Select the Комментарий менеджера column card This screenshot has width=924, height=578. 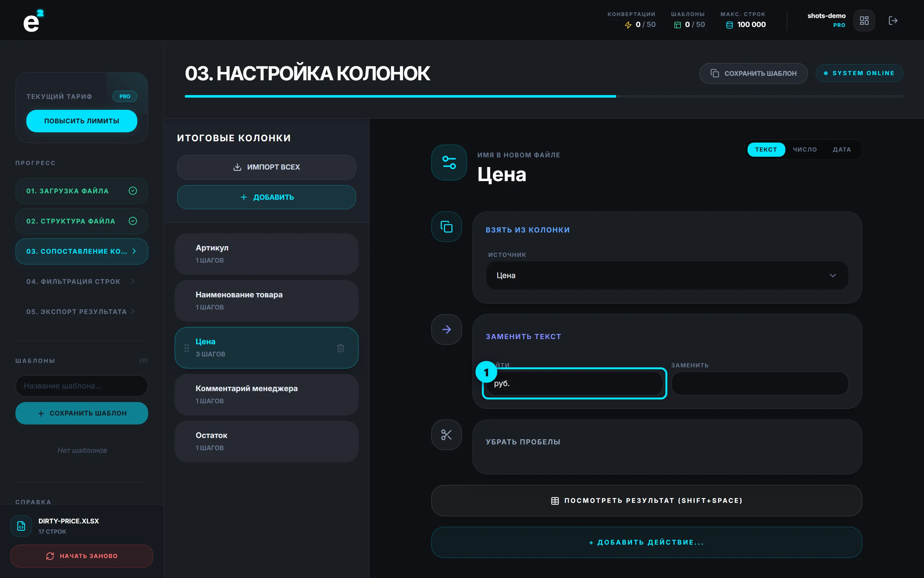point(267,395)
